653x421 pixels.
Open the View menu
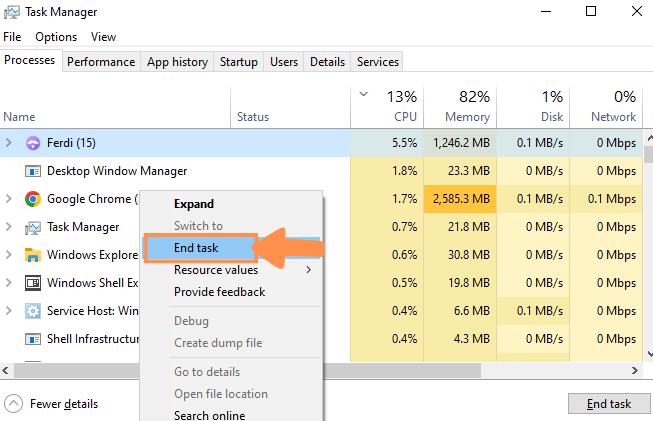[x=103, y=37]
